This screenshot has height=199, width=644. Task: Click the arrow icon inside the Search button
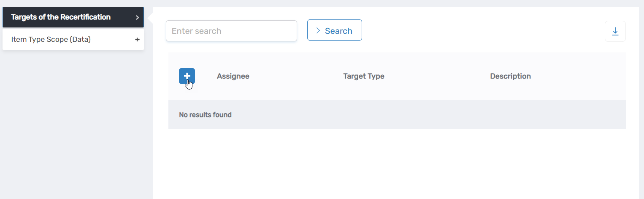point(318,30)
